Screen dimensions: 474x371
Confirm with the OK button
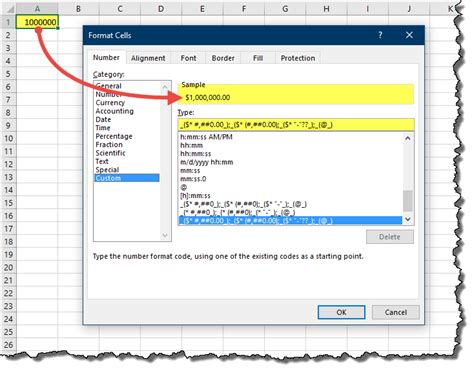[x=341, y=312]
